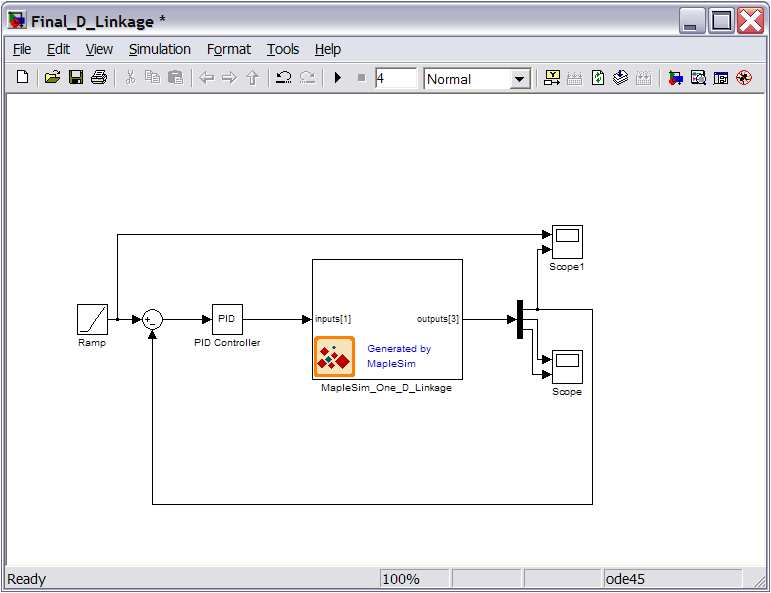Screen dimensions: 771x593
Task: Click the simulation stop time field
Action: click(396, 78)
